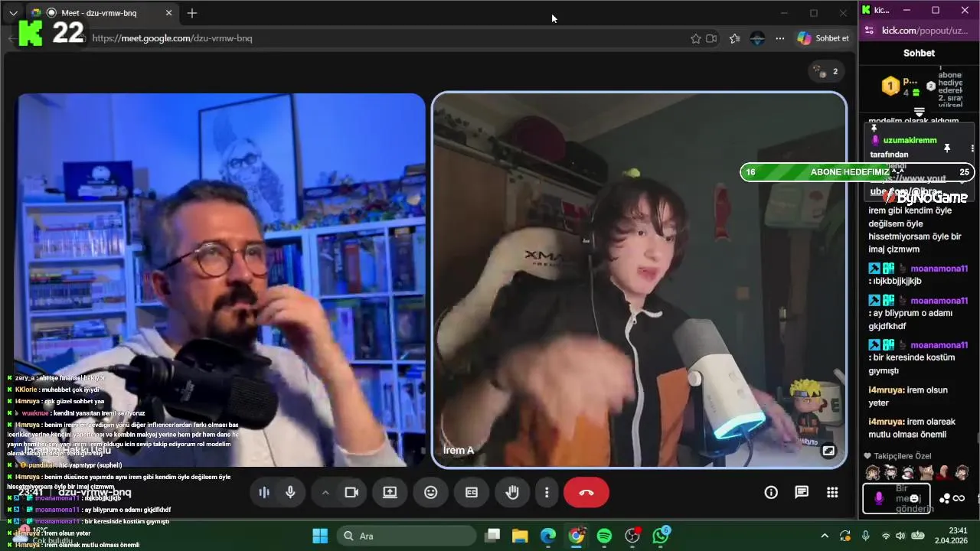Open the in-call chat panel in Meet
Screen dimensions: 980x551
click(x=802, y=493)
